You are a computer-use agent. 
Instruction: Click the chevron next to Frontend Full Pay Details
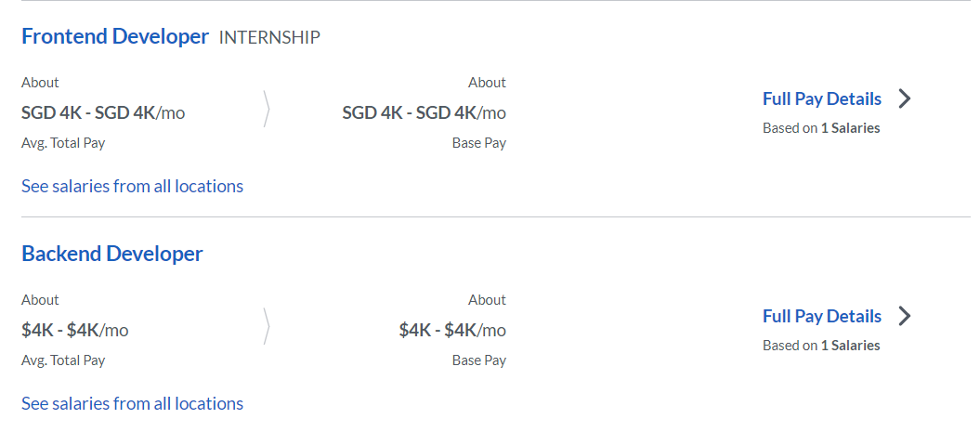point(905,98)
